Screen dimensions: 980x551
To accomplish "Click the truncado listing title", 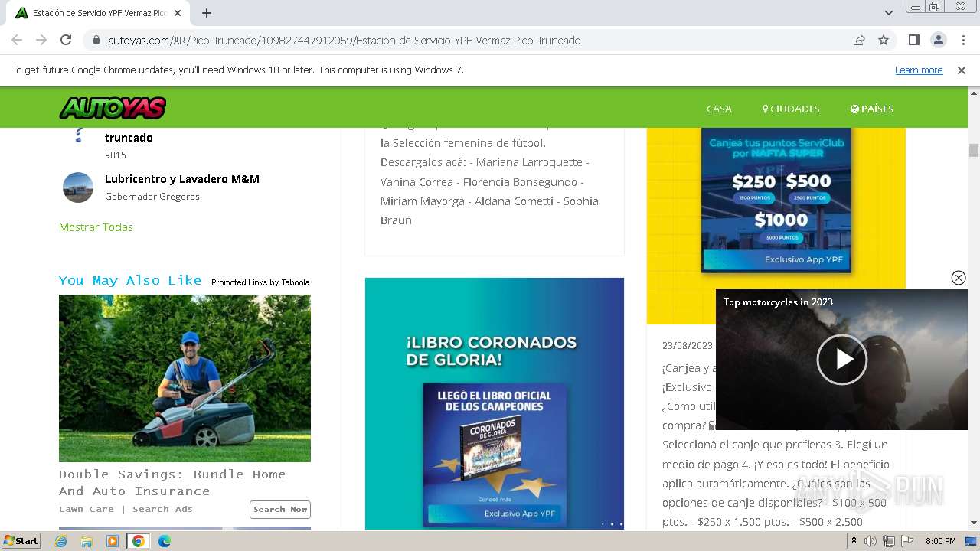I will point(129,138).
